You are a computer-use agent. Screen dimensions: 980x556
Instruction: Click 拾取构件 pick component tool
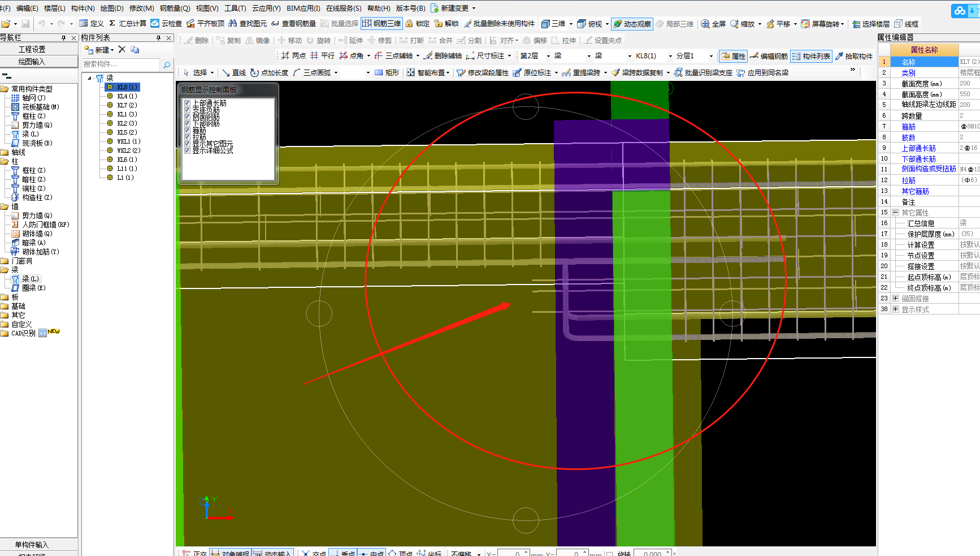pyautogui.click(x=853, y=56)
